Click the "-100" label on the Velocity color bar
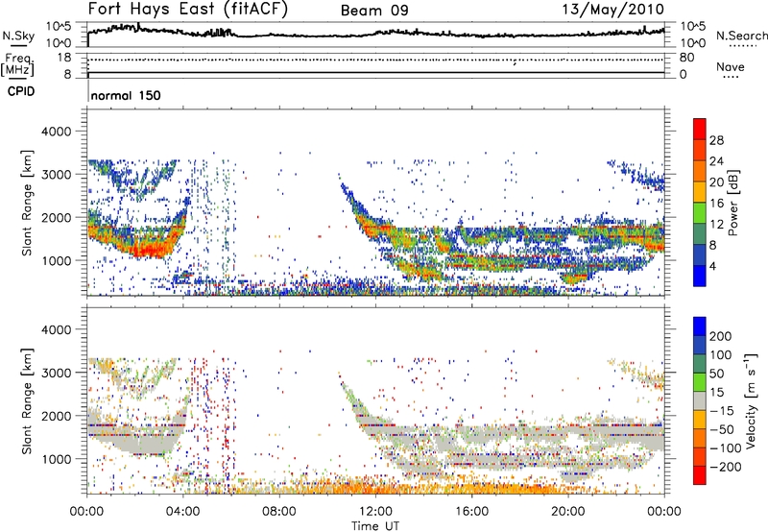 [x=725, y=448]
